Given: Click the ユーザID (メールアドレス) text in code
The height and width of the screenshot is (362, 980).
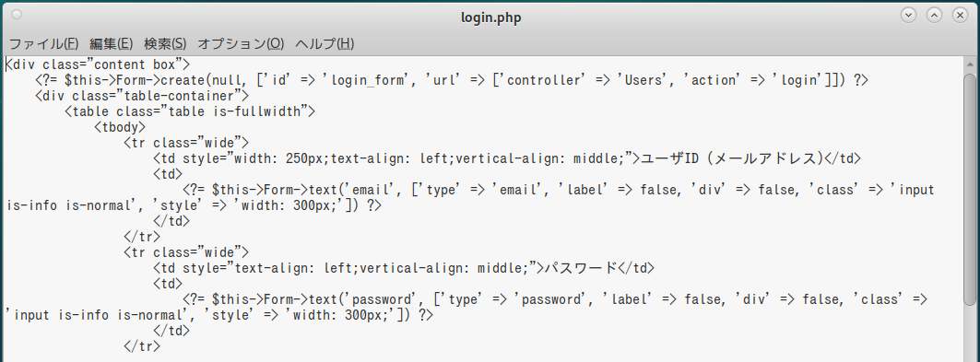Looking at the screenshot, I should coord(733,158).
